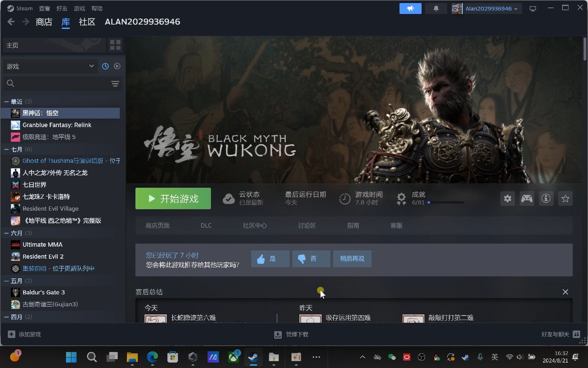The height and width of the screenshot is (368, 588).
Task: Open the library filter icon in sidebar
Action: [115, 83]
